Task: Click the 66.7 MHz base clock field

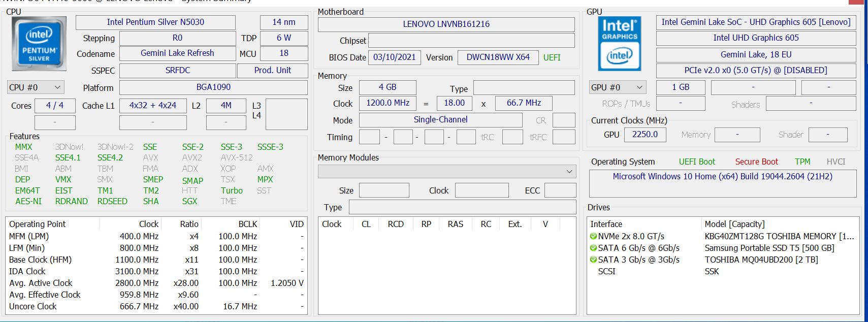Action: coord(524,103)
